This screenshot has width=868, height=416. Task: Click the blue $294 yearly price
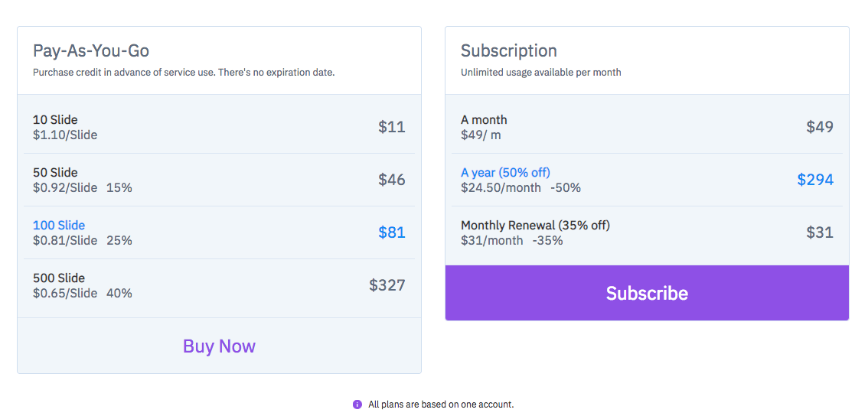click(815, 180)
